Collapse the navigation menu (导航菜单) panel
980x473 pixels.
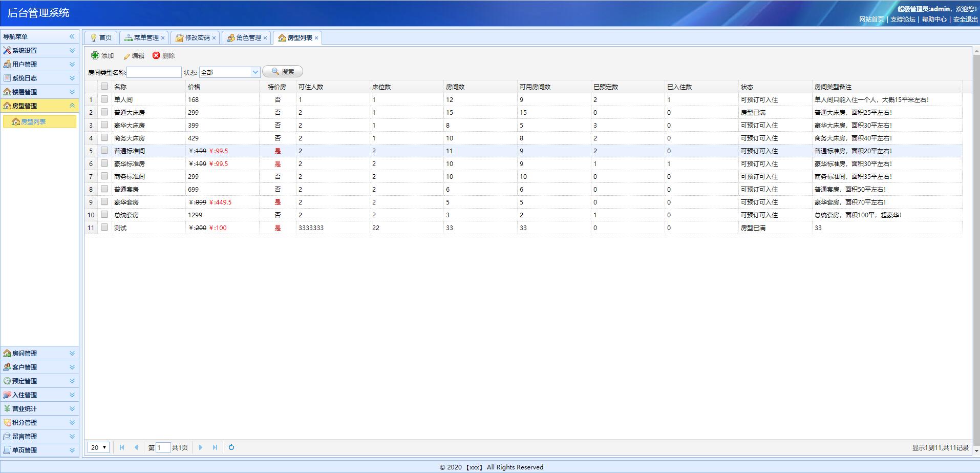(72, 36)
